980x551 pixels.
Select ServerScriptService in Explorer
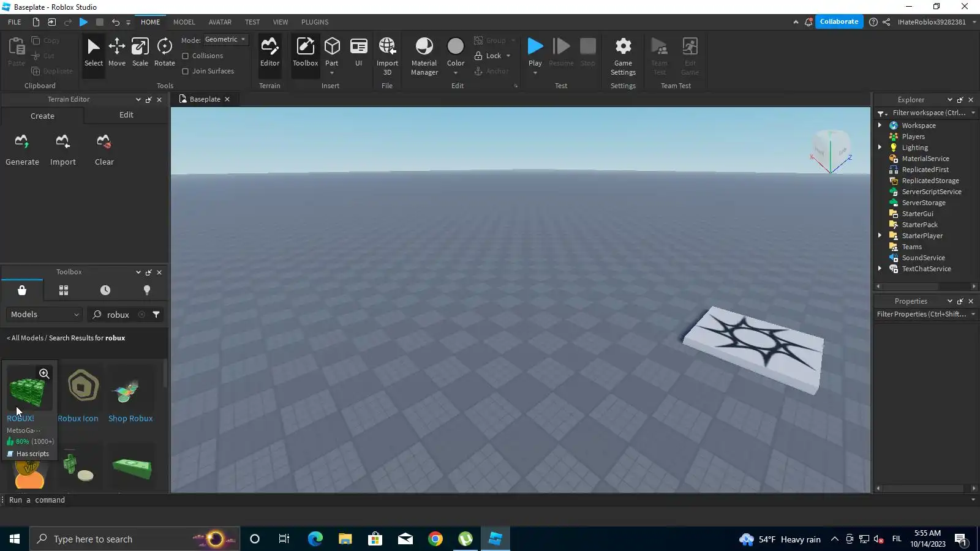[931, 192]
